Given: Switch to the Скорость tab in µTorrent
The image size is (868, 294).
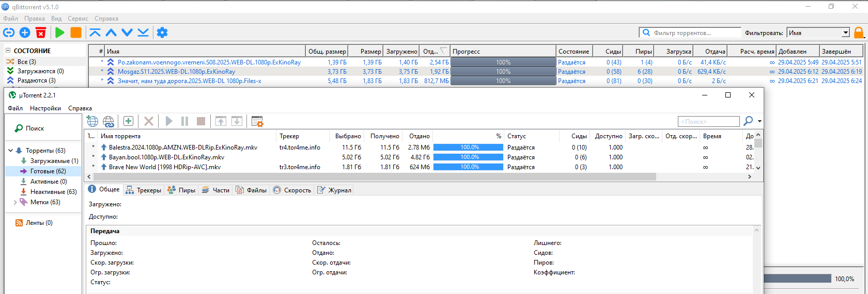Looking at the screenshot, I should 292,190.
